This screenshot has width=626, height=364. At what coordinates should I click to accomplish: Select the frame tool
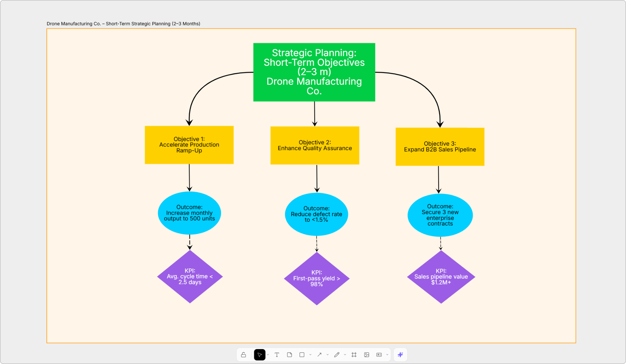[x=354, y=355]
